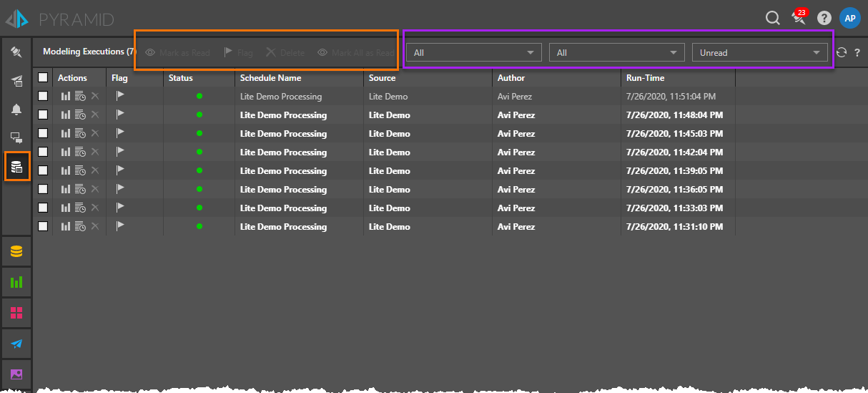Open the pinned bulletin feed with the 23 badge
The image size is (868, 393).
pos(799,19)
